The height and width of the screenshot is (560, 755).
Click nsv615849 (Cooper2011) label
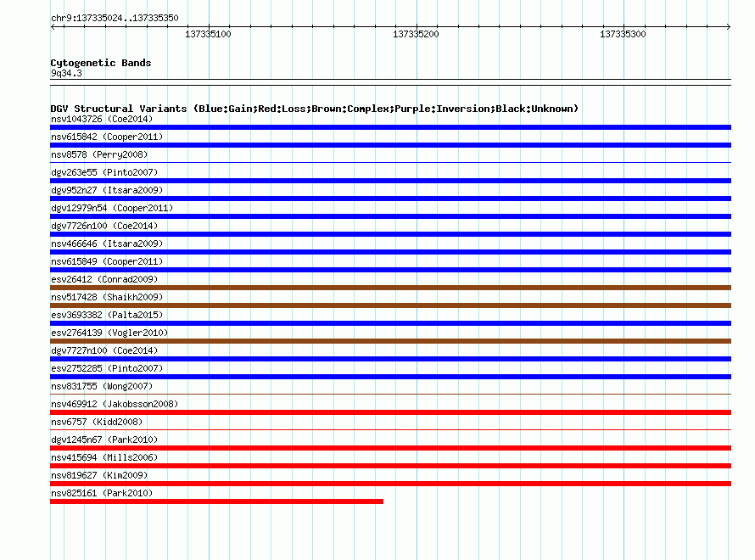coord(107,261)
